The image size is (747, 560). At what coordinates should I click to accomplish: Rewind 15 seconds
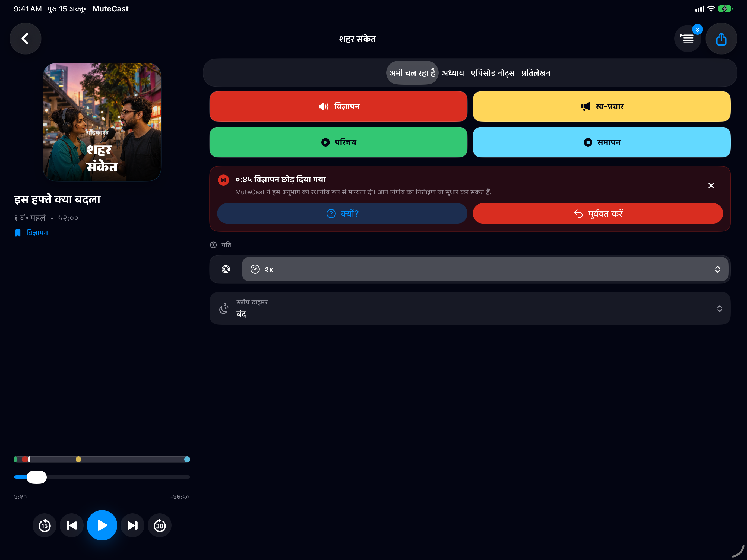click(45, 525)
